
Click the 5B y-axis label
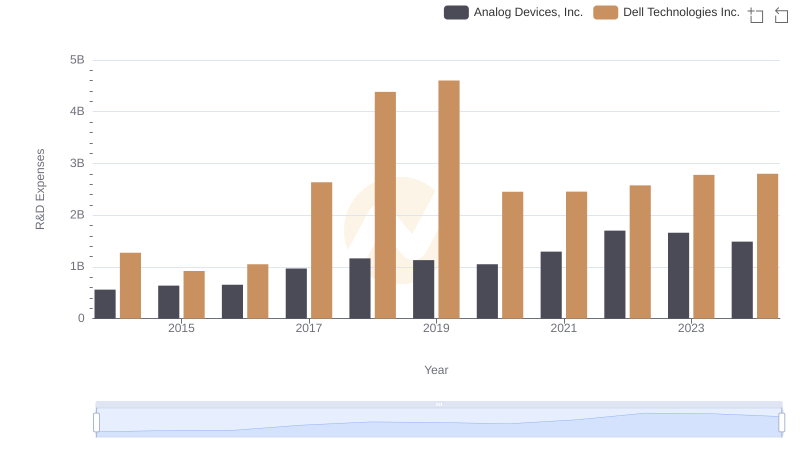77,60
